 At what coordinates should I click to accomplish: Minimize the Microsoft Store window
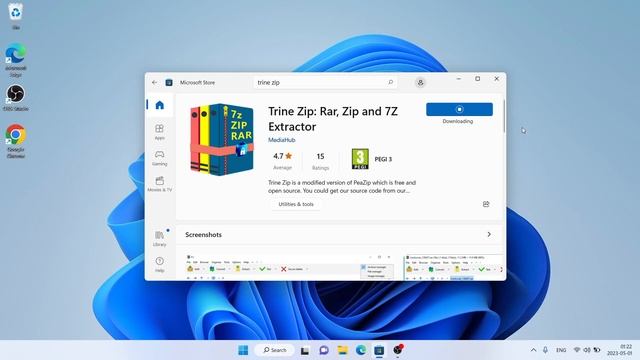[x=459, y=79]
